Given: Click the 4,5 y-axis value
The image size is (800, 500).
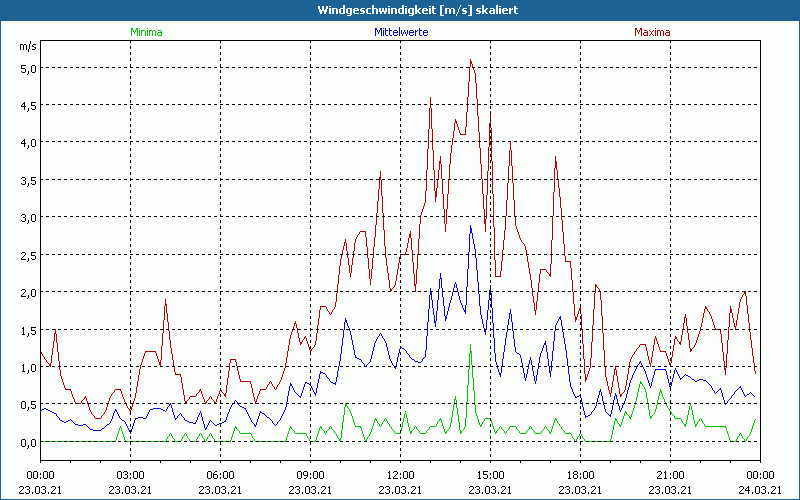Looking at the screenshot, I should pos(28,106).
